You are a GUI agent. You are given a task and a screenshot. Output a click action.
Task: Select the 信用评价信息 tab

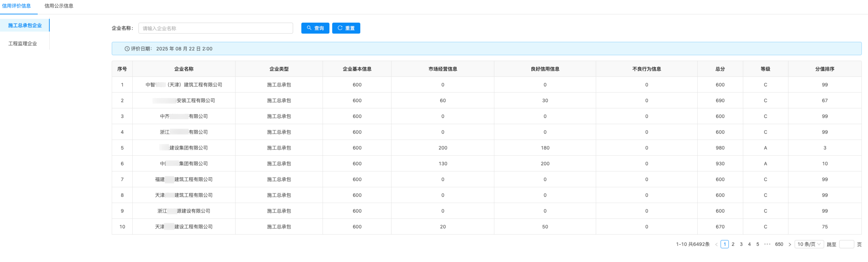[16, 6]
